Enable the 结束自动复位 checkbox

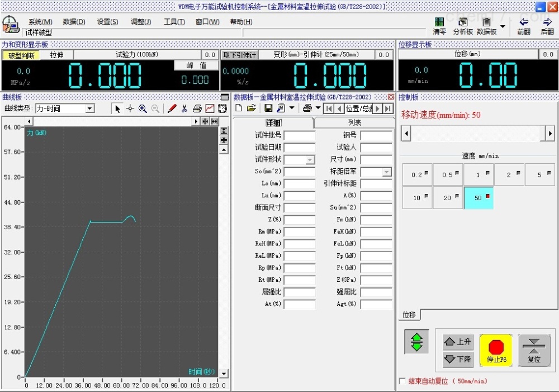click(402, 381)
